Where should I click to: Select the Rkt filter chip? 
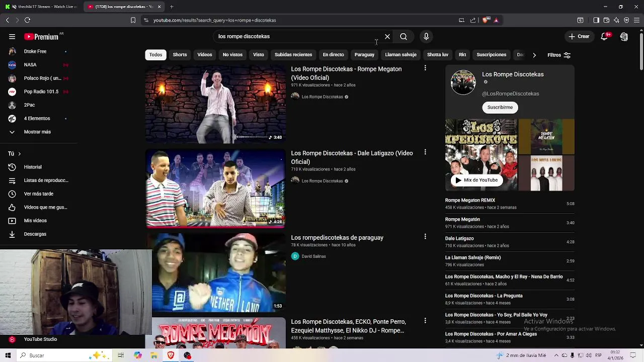click(462, 55)
